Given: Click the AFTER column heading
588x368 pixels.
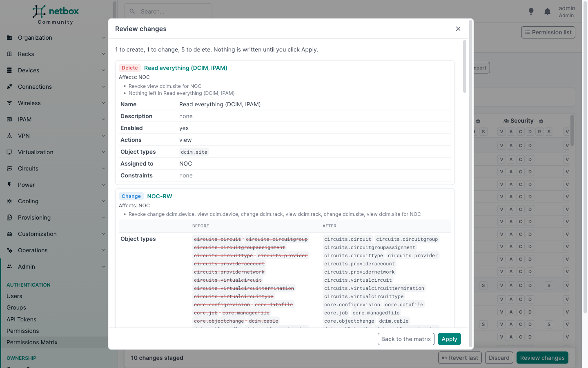Looking at the screenshot, I should coord(330,226).
